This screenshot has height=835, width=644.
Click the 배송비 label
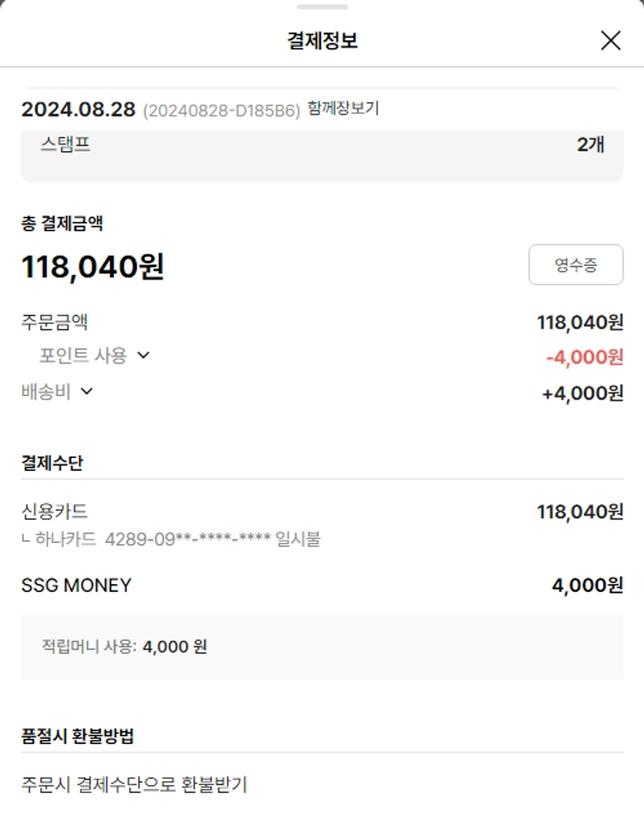tap(46, 392)
